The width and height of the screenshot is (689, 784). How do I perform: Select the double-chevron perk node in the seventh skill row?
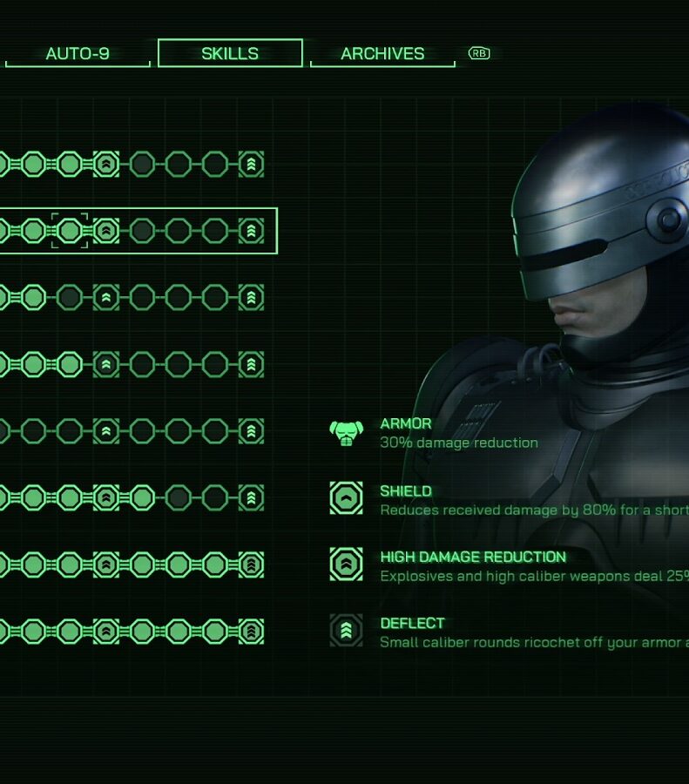(x=106, y=564)
